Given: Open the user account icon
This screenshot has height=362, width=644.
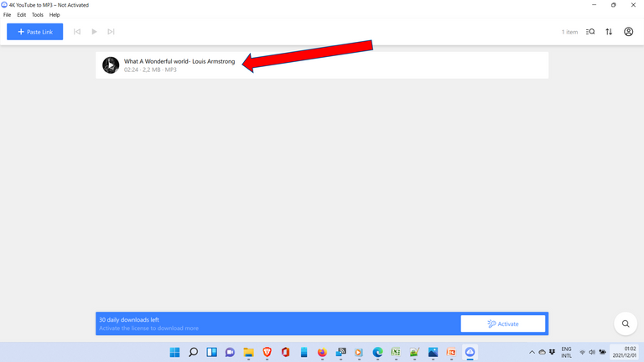Looking at the screenshot, I should point(628,32).
